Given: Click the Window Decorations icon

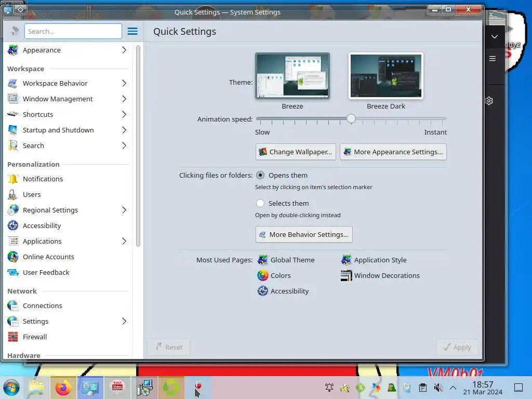Looking at the screenshot, I should coord(346,275).
